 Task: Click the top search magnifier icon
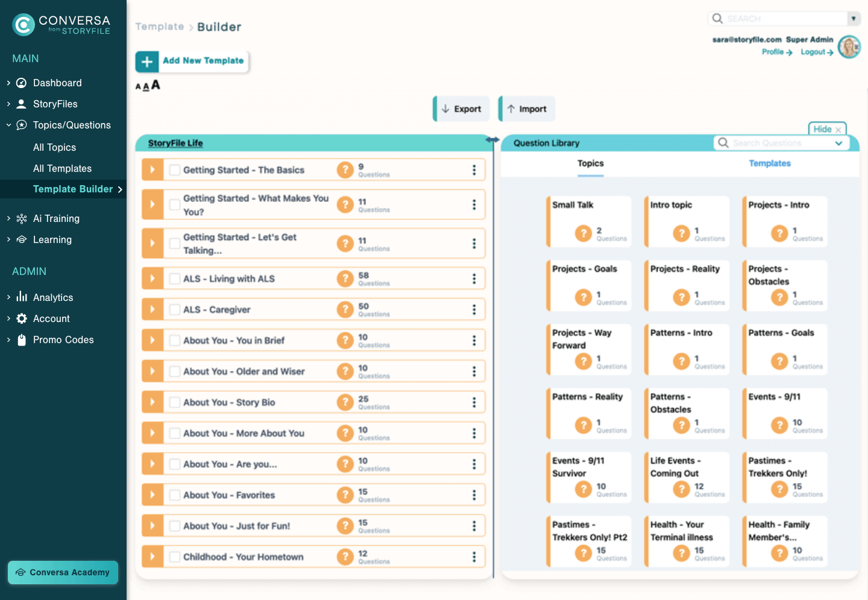pos(717,19)
